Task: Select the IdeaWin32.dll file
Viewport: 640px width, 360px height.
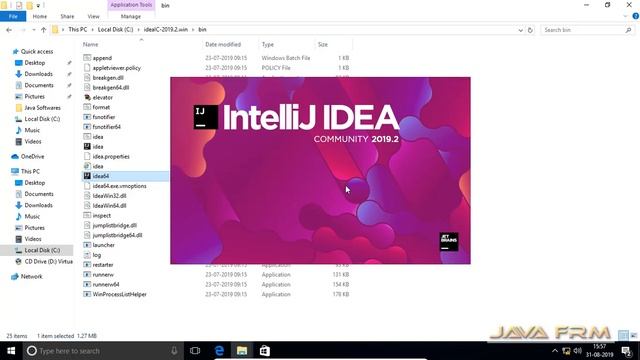Action: pyautogui.click(x=109, y=196)
